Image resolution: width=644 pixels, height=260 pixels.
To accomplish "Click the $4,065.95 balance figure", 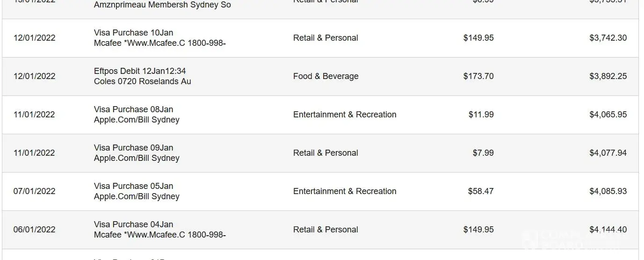I will (608, 115).
